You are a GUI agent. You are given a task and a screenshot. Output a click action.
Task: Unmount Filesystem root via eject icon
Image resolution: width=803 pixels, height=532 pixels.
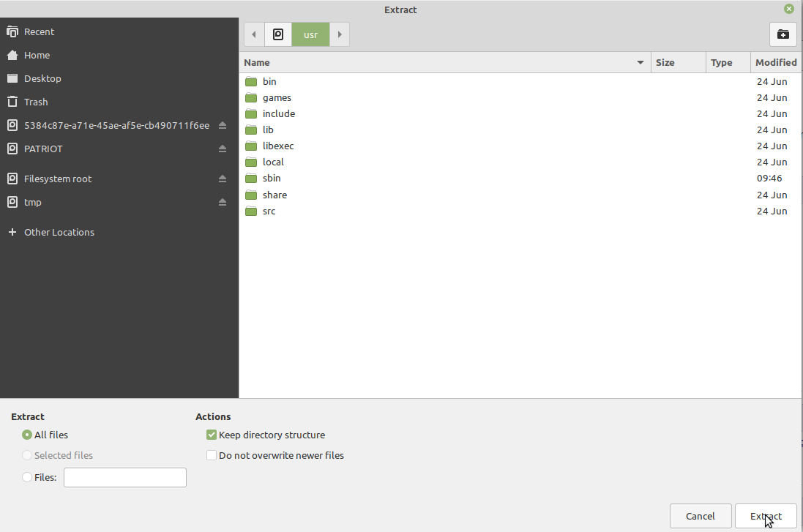(223, 179)
